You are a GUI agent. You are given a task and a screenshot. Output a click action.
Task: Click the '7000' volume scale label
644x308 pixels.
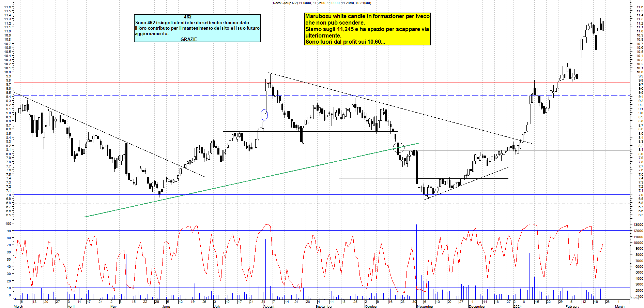pyautogui.click(x=639, y=261)
